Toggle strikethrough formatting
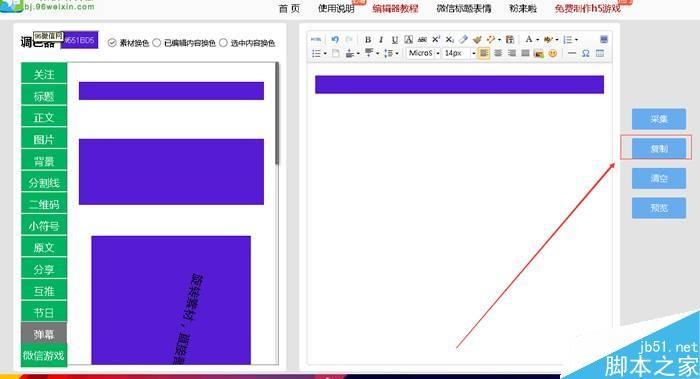The height and width of the screenshot is (379, 700). tap(422, 40)
